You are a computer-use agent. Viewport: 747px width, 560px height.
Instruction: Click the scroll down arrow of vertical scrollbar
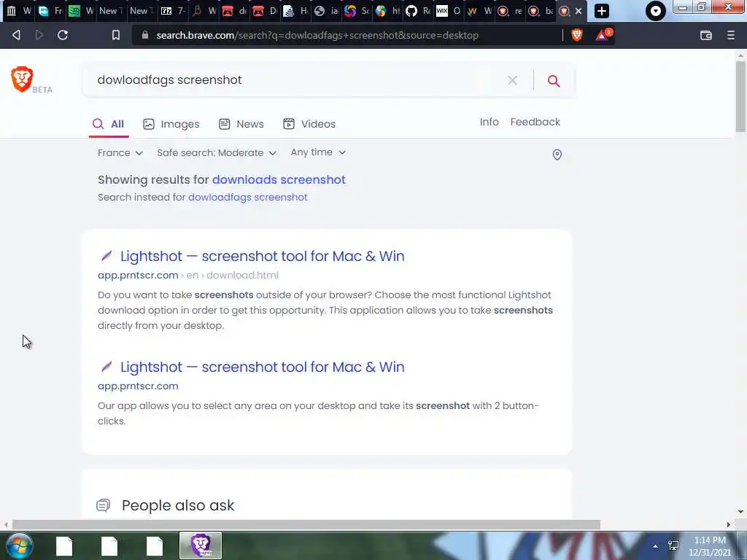[740, 512]
